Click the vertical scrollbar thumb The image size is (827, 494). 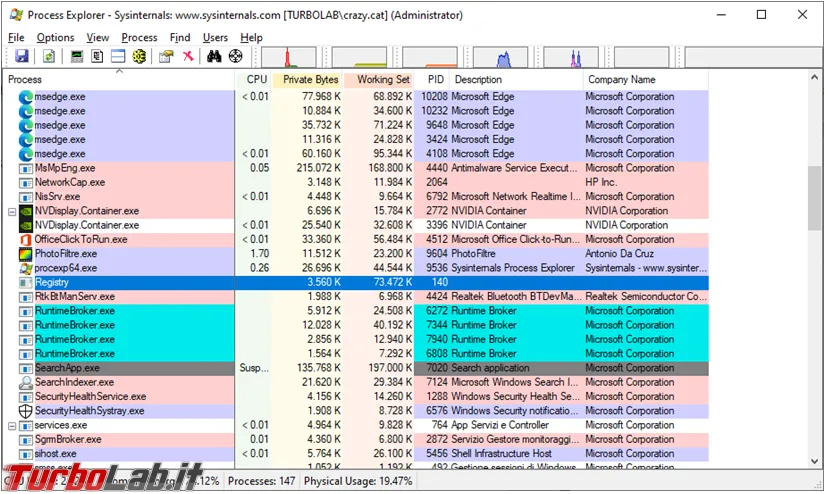pyautogui.click(x=814, y=198)
